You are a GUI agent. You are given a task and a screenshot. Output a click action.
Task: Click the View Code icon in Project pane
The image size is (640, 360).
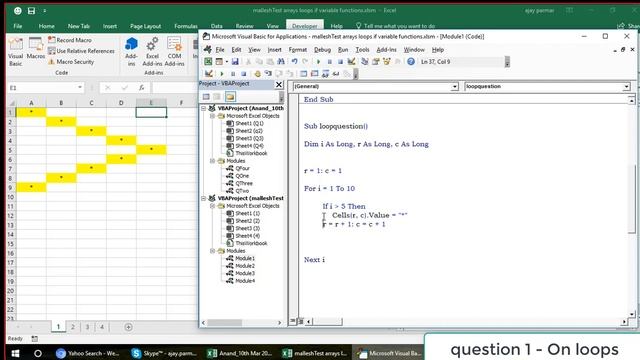206,97
